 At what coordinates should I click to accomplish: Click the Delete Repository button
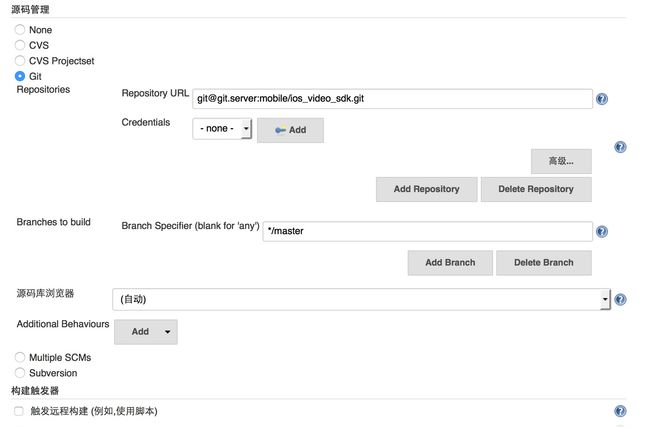536,189
